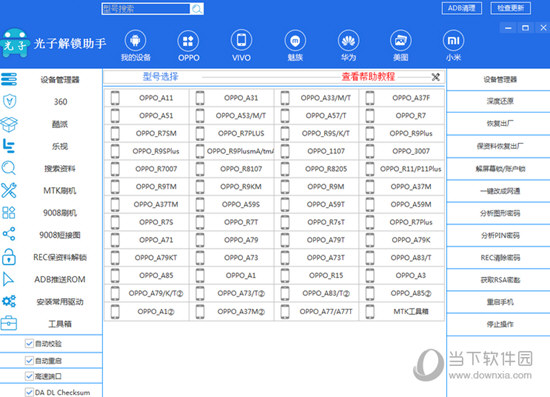
Task: Click the 9008刷机 grid icon
Action: pos(9,213)
